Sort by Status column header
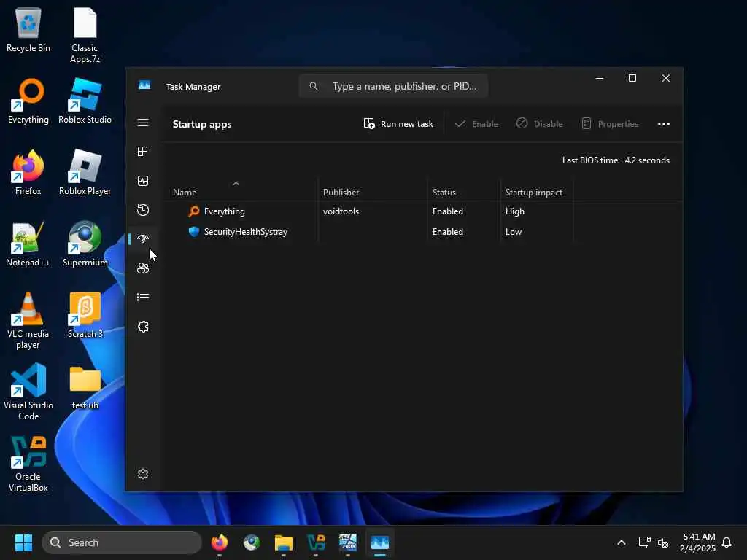This screenshot has height=560, width=747. [444, 192]
